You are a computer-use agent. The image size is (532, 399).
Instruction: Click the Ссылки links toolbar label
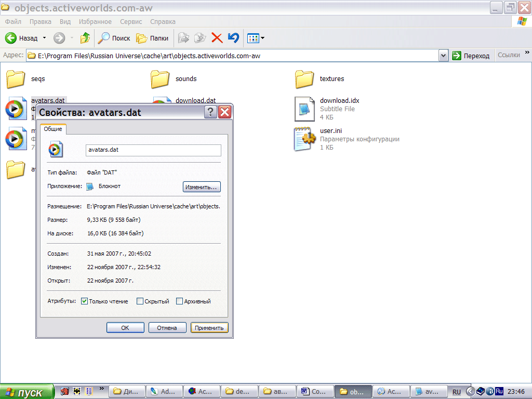[x=509, y=55]
